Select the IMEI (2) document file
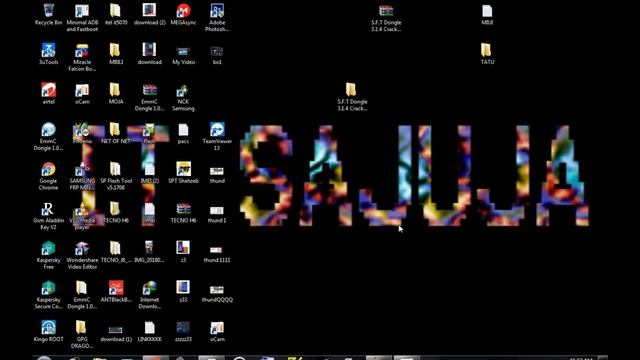The width and height of the screenshot is (640, 360). (x=149, y=169)
